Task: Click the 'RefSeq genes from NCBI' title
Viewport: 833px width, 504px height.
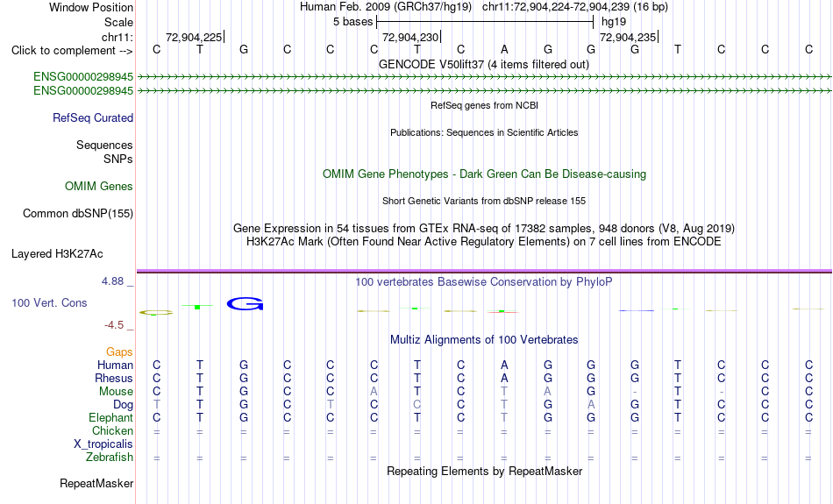Action: (x=484, y=105)
